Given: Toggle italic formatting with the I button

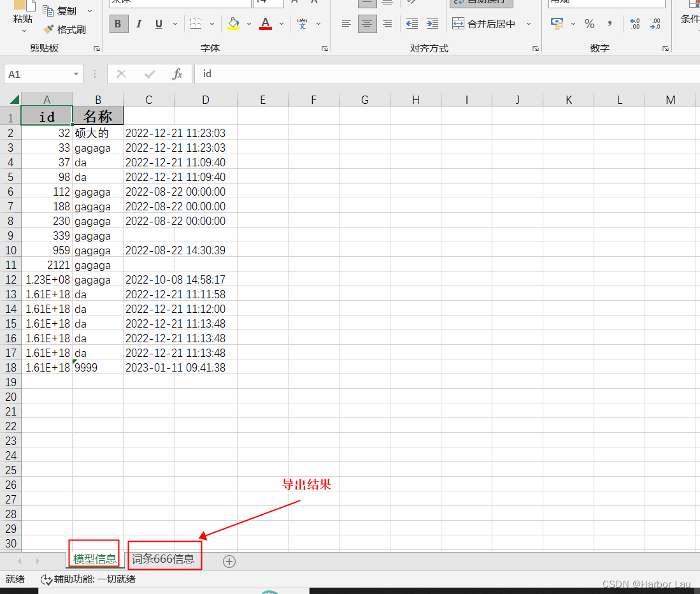Looking at the screenshot, I should click(x=138, y=24).
